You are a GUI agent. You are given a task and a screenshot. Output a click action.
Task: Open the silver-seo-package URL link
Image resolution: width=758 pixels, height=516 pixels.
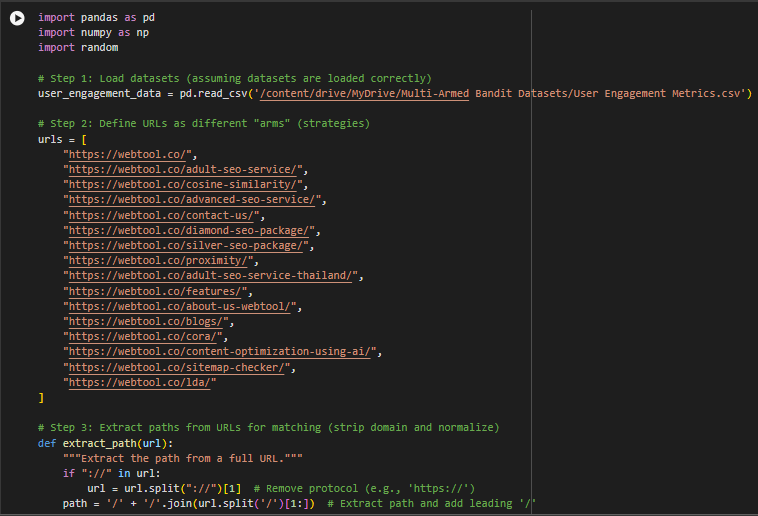click(186, 245)
